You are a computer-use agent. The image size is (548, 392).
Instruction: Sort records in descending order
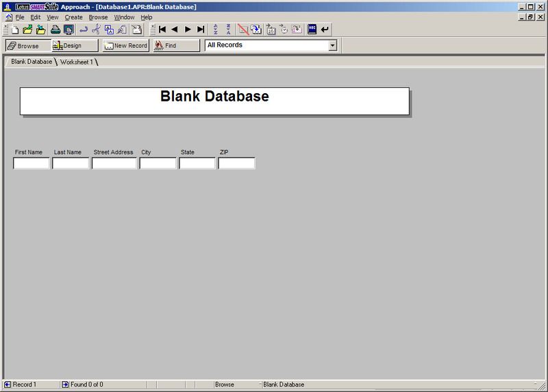[x=228, y=29]
